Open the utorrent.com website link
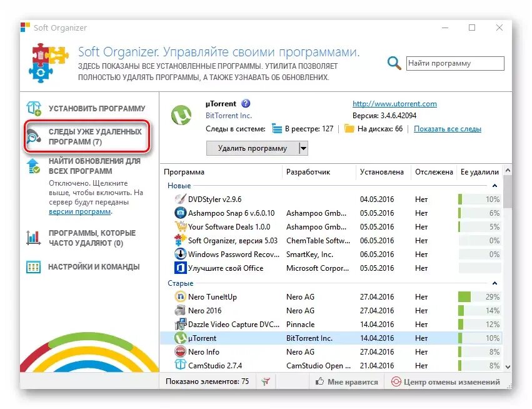 [394, 104]
